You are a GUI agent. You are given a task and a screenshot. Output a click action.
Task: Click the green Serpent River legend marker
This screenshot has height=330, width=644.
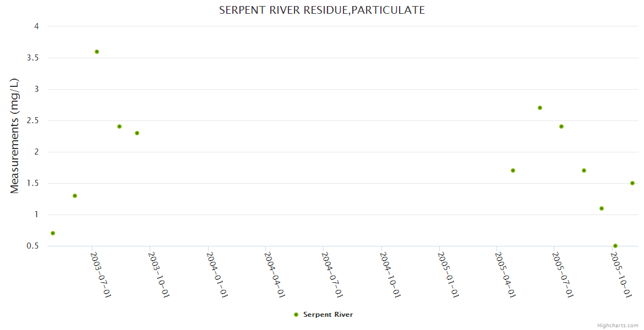(296, 315)
